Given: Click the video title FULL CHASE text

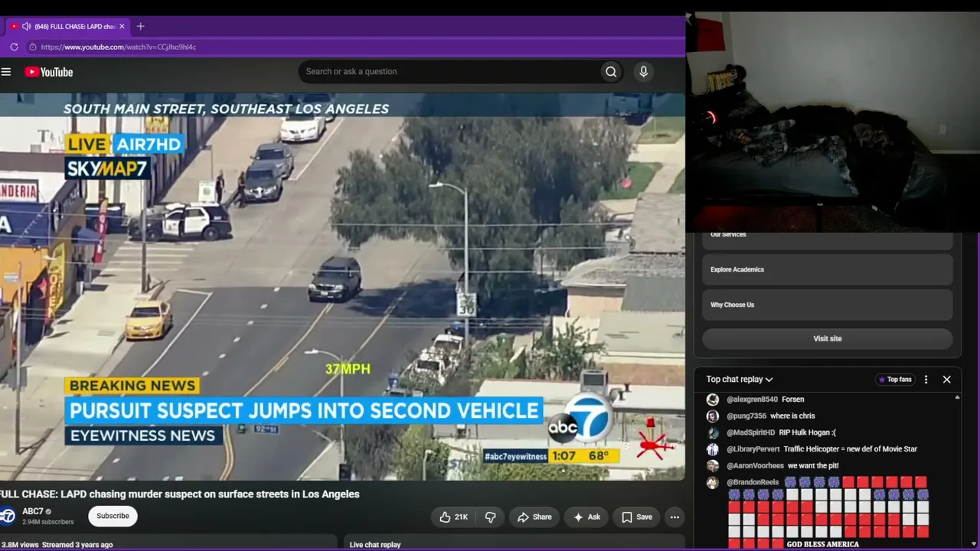Looking at the screenshot, I should (180, 494).
